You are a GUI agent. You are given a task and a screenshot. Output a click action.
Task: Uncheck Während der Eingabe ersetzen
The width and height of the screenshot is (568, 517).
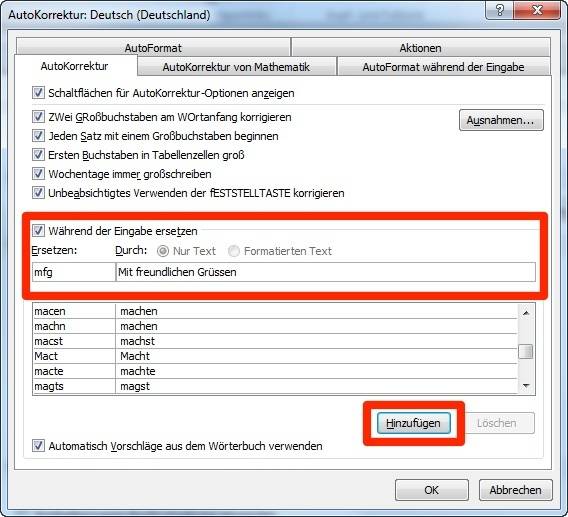pyautogui.click(x=38, y=231)
